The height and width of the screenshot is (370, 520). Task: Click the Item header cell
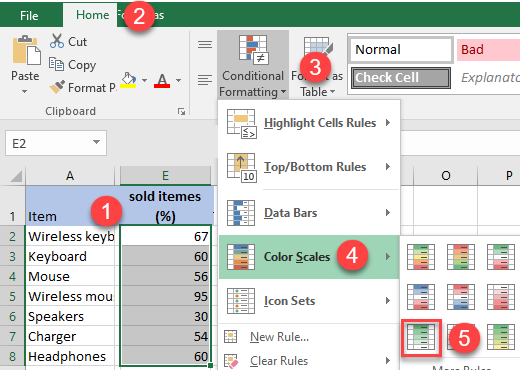click(70, 205)
